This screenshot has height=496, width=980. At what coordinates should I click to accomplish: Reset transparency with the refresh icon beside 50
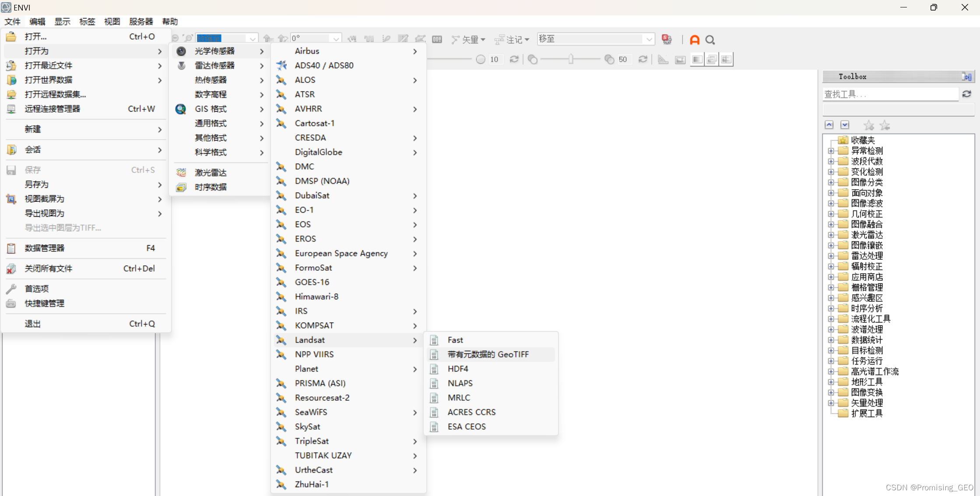pos(643,59)
